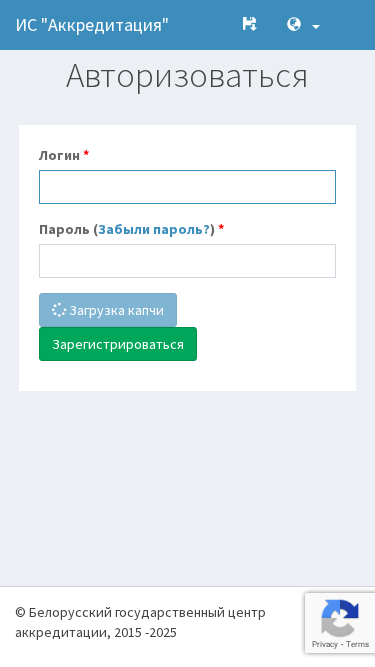Click the аккредитации, 2015 -2025 footer line
The image size is (375, 667).
coord(96,633)
